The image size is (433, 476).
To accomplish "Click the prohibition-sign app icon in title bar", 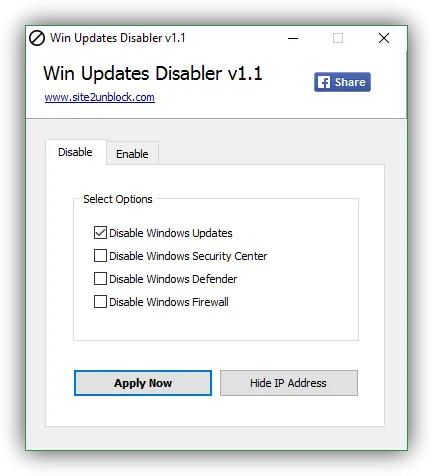I will click(x=37, y=38).
